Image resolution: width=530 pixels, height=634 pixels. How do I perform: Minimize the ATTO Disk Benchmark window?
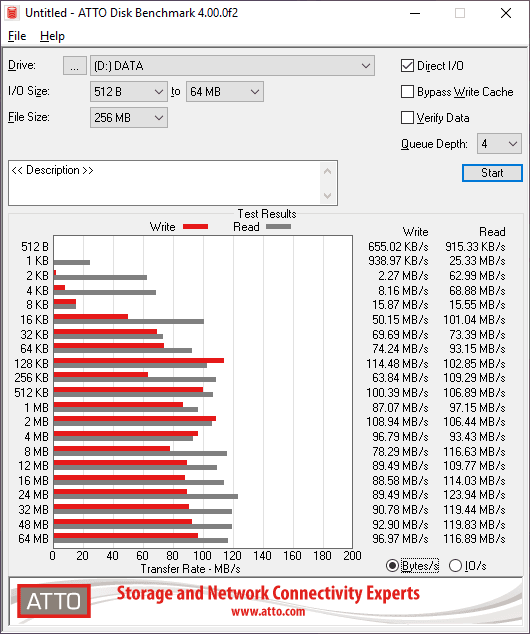pyautogui.click(x=415, y=13)
